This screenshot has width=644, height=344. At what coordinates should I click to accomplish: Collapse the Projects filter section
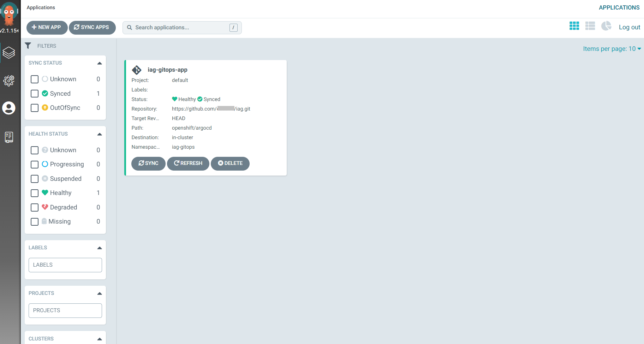[x=100, y=293]
